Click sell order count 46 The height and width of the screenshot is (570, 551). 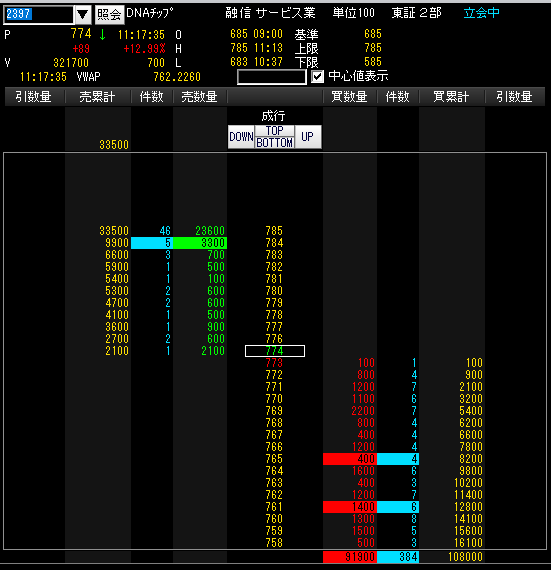[x=165, y=231]
